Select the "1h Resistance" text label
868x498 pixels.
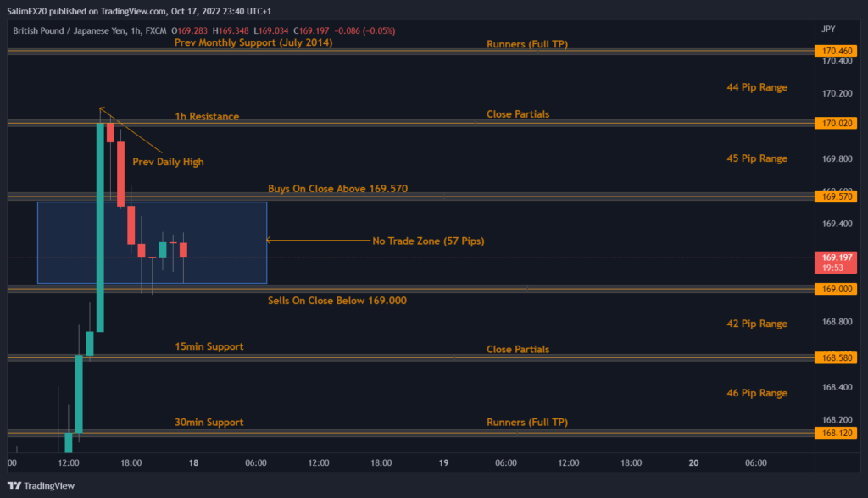[x=207, y=116]
